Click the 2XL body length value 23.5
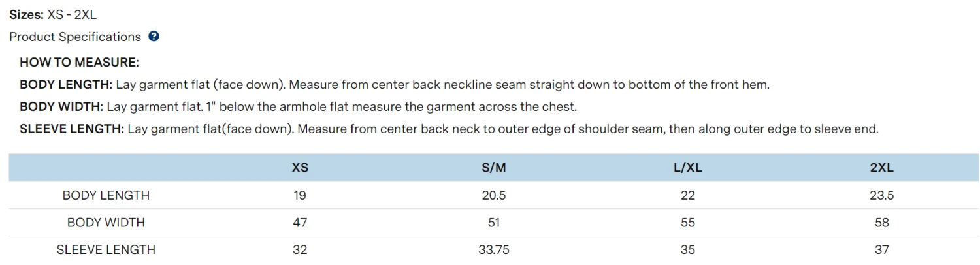The width and height of the screenshot is (980, 265). pyautogui.click(x=881, y=195)
